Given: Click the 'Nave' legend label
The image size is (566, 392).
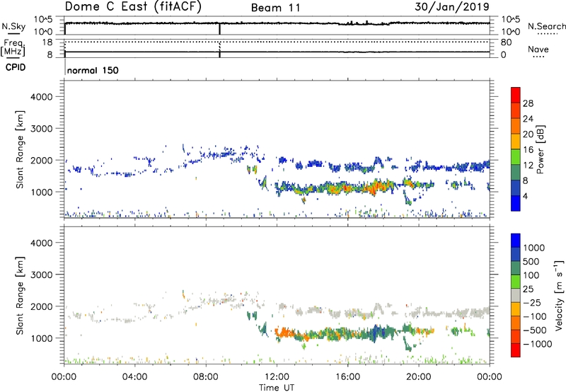Looking at the screenshot, I should coord(538,49).
